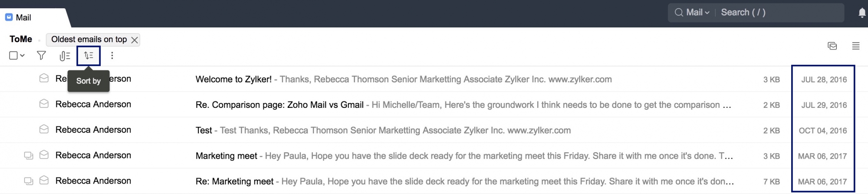Open the three-dot more options menu
The image size is (868, 194).
[x=112, y=56]
